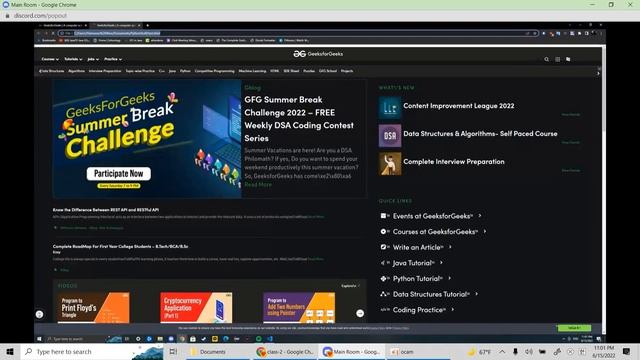Expand the Data Structures Tutorial chevron
The height and width of the screenshot is (360, 640).
point(476,294)
